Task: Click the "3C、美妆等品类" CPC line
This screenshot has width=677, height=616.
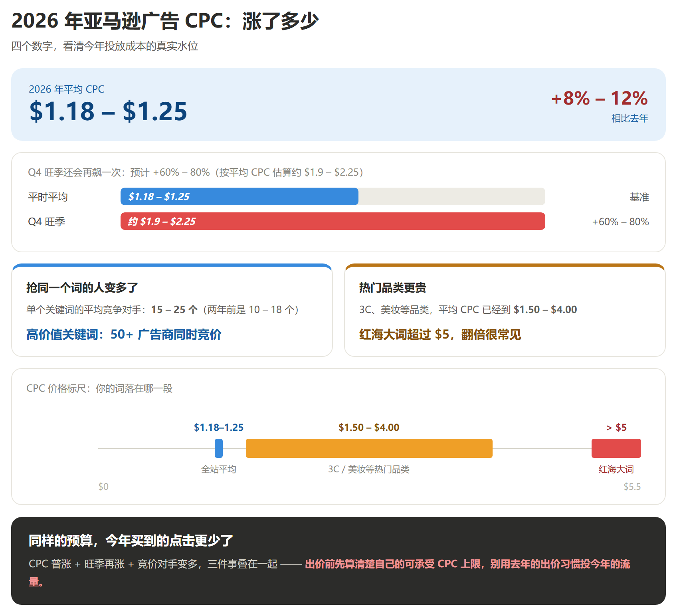Action: [x=468, y=309]
